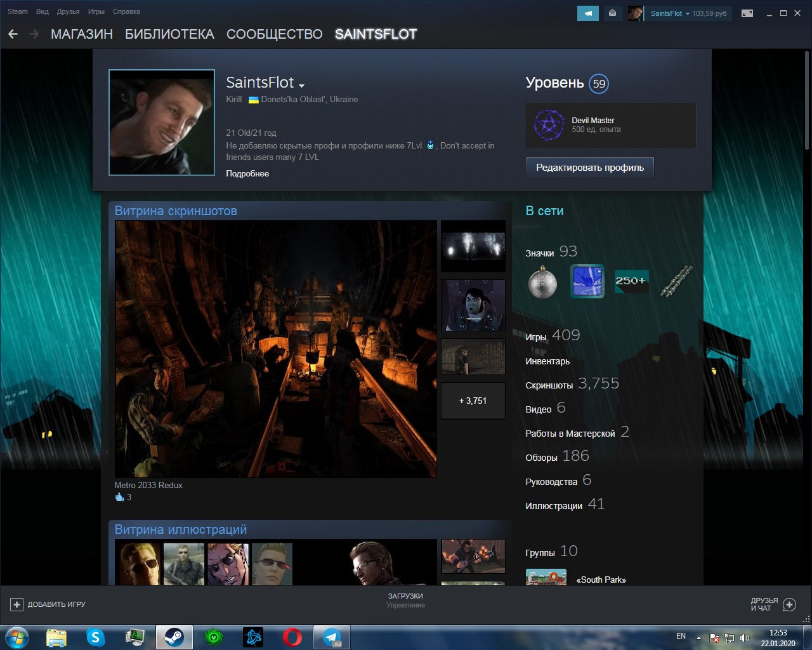
Task: Click the volume speaker tray icon
Action: tap(745, 637)
